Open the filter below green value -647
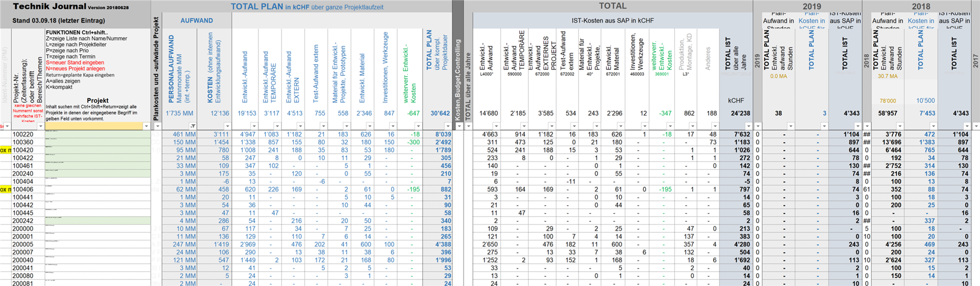980x286 pixels. [x=418, y=126]
